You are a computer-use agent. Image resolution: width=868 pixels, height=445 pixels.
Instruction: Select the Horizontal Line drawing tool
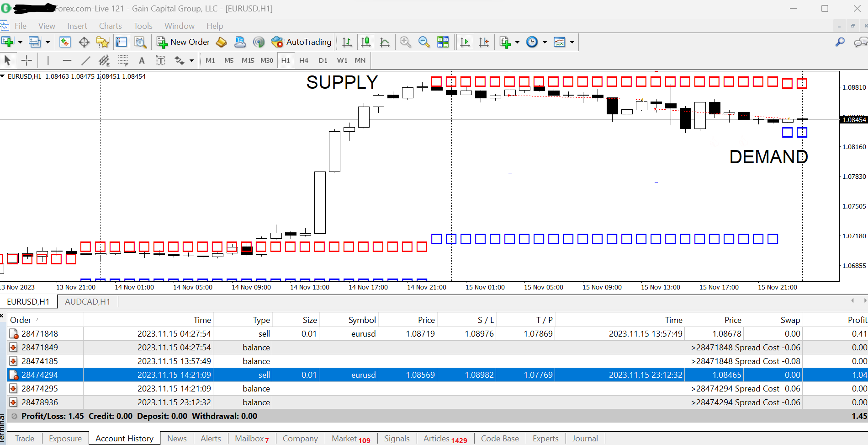click(67, 60)
